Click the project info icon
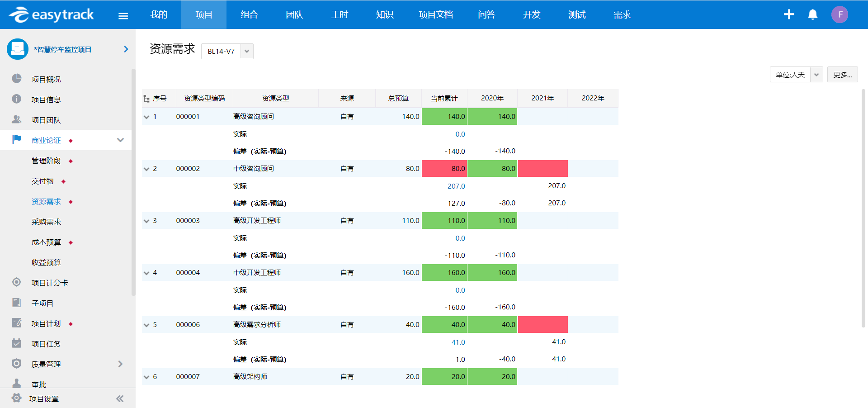This screenshot has width=868, height=408. [17, 99]
